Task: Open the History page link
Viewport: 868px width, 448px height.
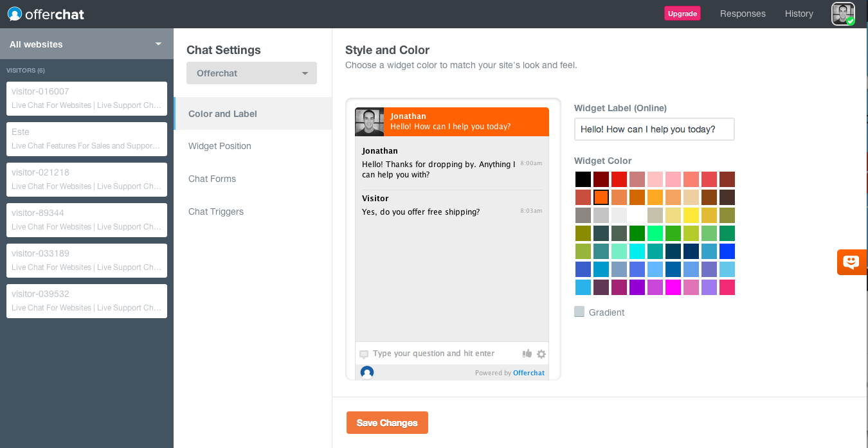Action: [799, 13]
